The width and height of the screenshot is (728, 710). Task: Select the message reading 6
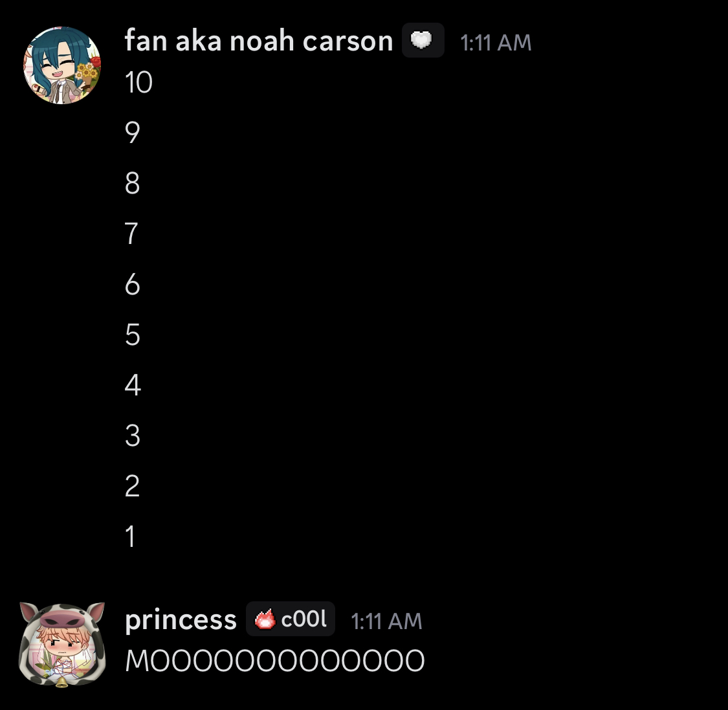132,283
